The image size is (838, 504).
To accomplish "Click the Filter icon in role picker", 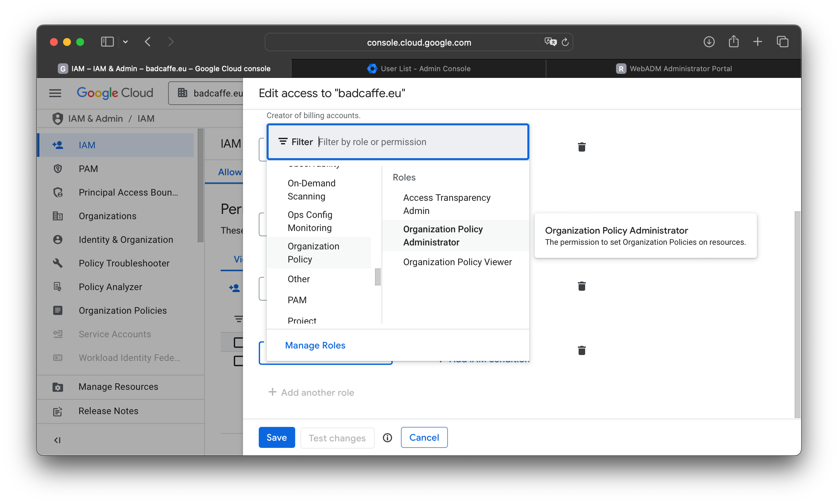I will pyautogui.click(x=283, y=141).
